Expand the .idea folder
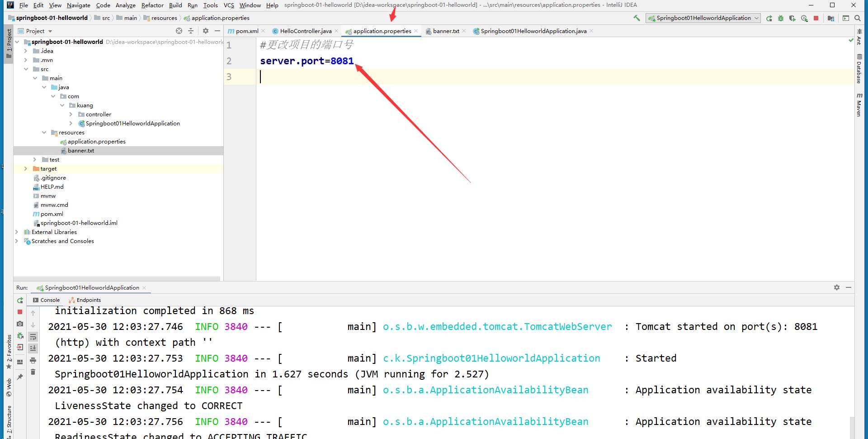The height and width of the screenshot is (439, 868). pyautogui.click(x=26, y=51)
